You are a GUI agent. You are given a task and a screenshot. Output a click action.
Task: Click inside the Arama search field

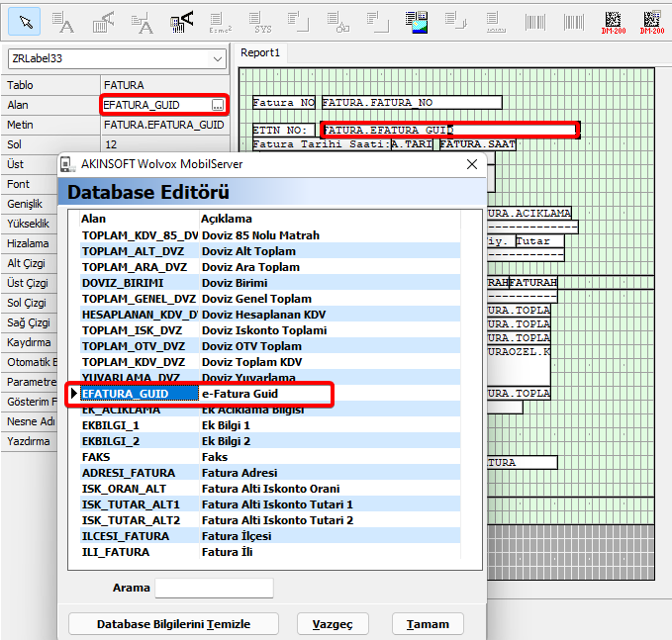click(x=215, y=588)
